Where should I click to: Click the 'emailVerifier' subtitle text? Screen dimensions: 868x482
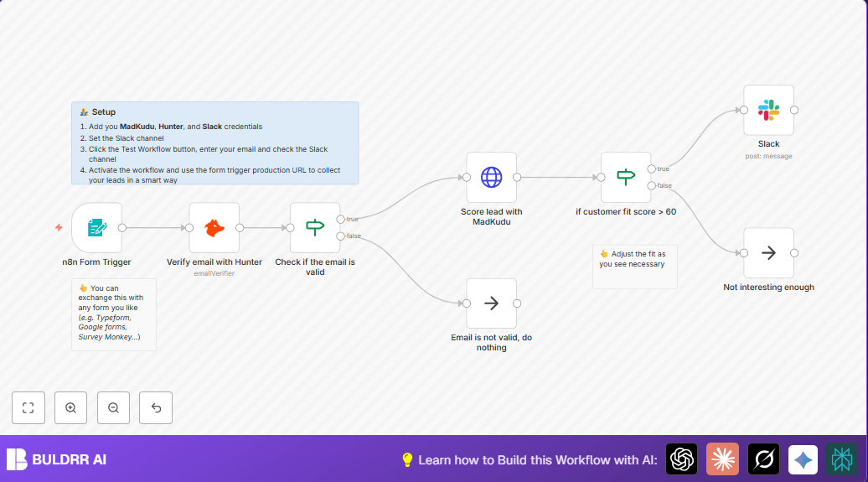214,273
